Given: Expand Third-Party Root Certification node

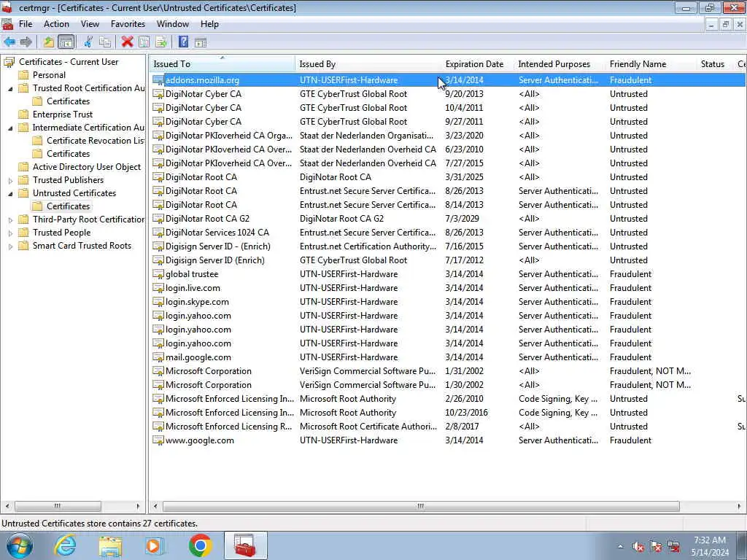Looking at the screenshot, I should click(x=10, y=220).
